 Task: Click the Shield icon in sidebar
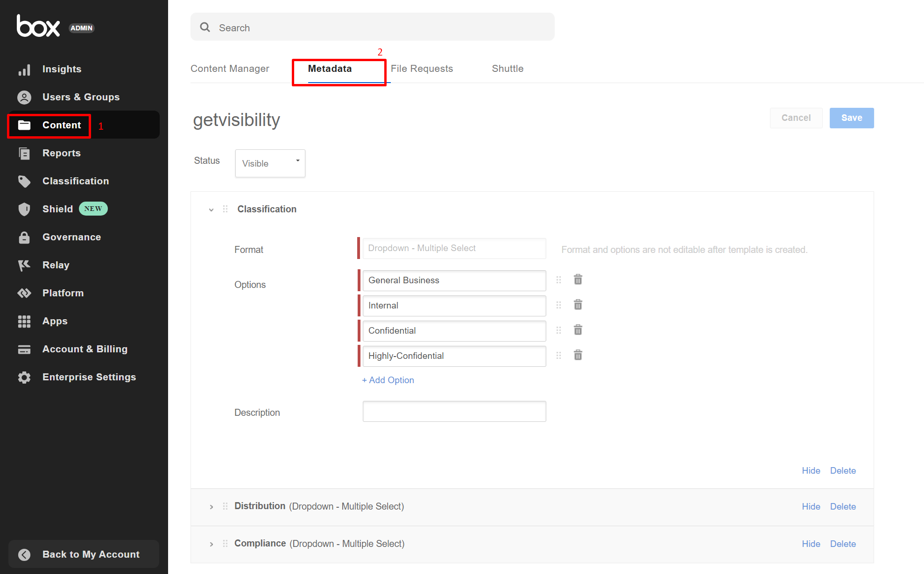(x=24, y=209)
